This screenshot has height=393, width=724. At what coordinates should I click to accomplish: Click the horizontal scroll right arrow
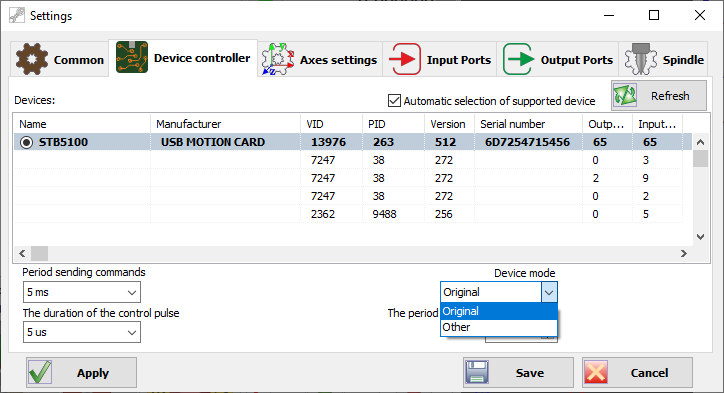(x=684, y=253)
